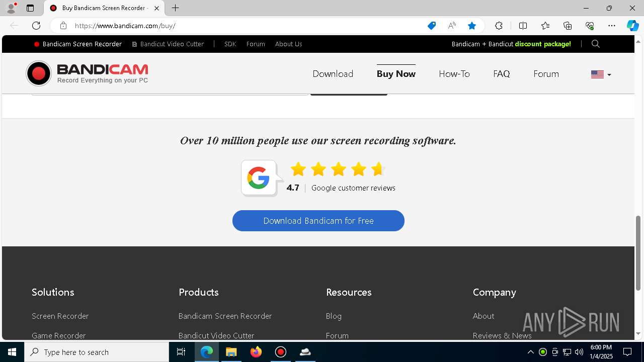Viewport: 644px width, 362px height.
Task: Open the shopping price tag icon
Action: tap(432, 26)
